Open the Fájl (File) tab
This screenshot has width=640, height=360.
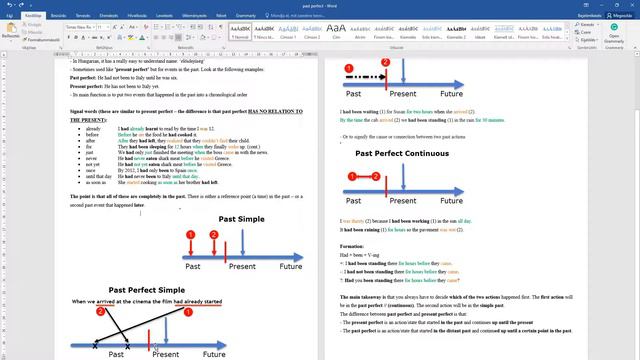coord(9,16)
